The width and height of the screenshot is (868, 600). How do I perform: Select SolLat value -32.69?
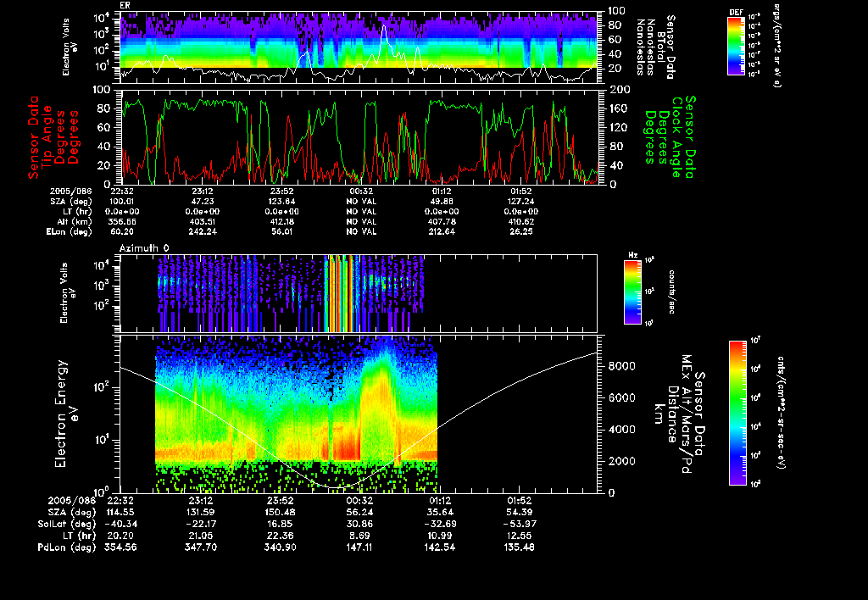440,524
